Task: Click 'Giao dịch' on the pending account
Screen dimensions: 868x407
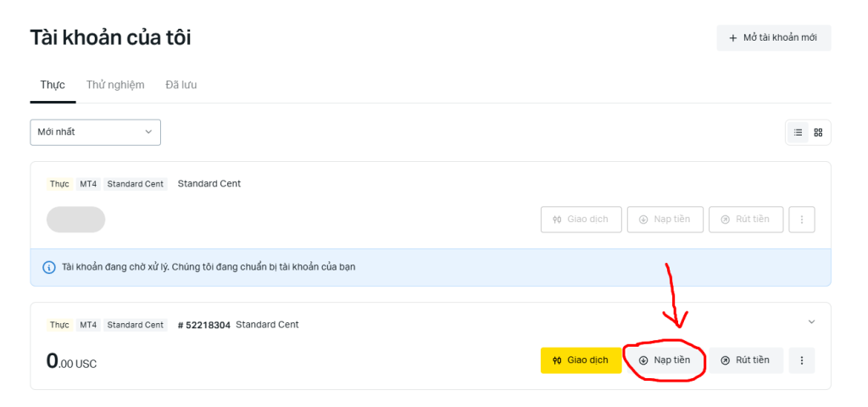Action: (581, 220)
